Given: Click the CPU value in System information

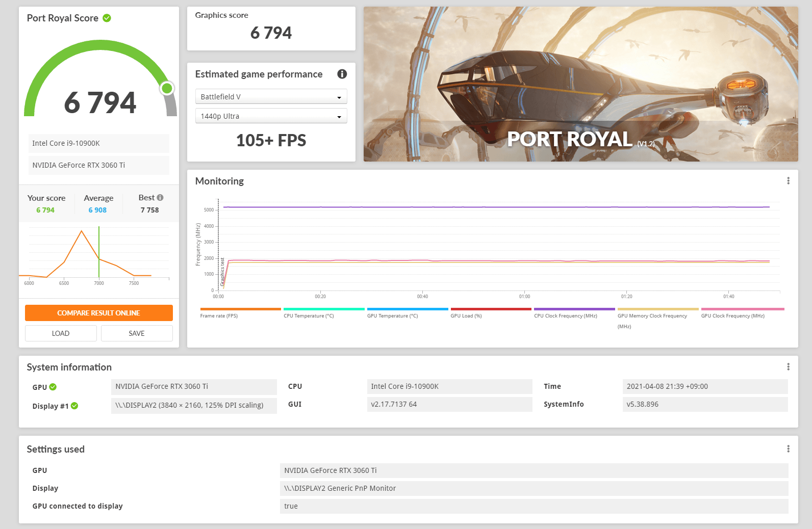Looking at the screenshot, I should [449, 386].
